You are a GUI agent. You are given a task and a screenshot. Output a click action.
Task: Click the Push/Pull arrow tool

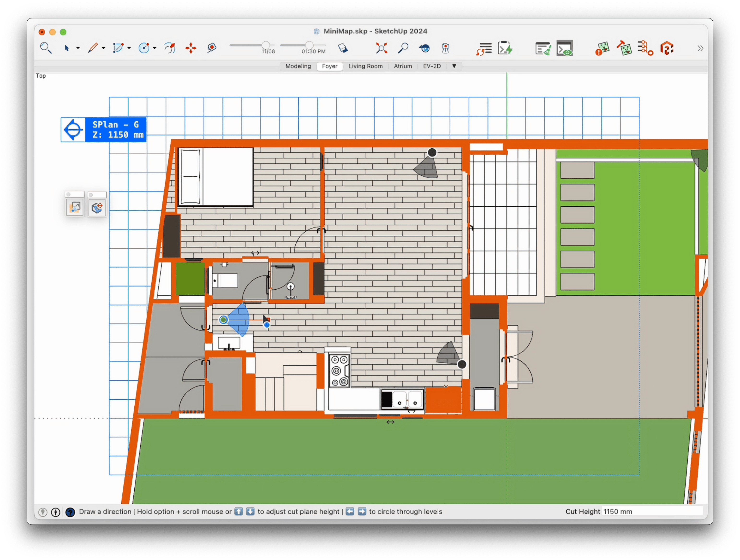(x=170, y=48)
